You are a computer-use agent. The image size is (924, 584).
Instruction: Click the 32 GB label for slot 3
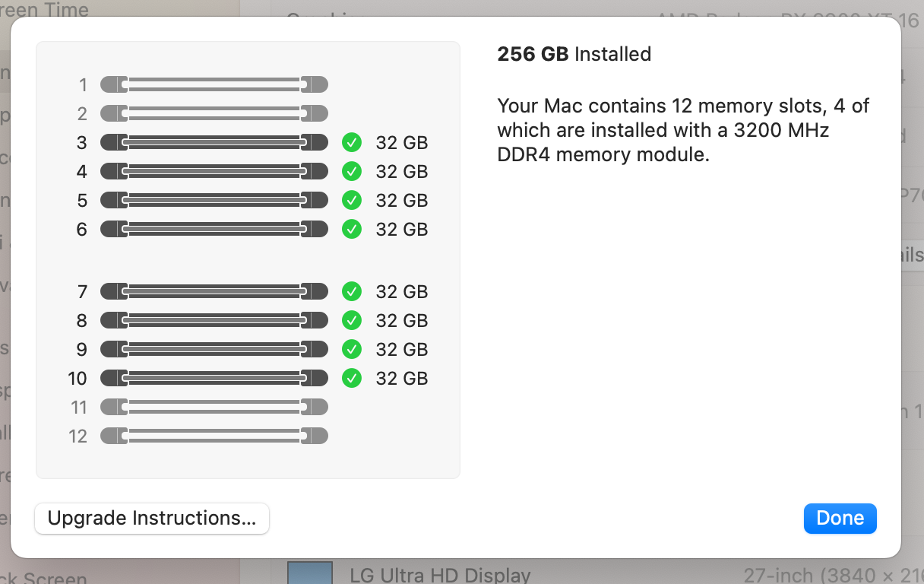tap(402, 142)
